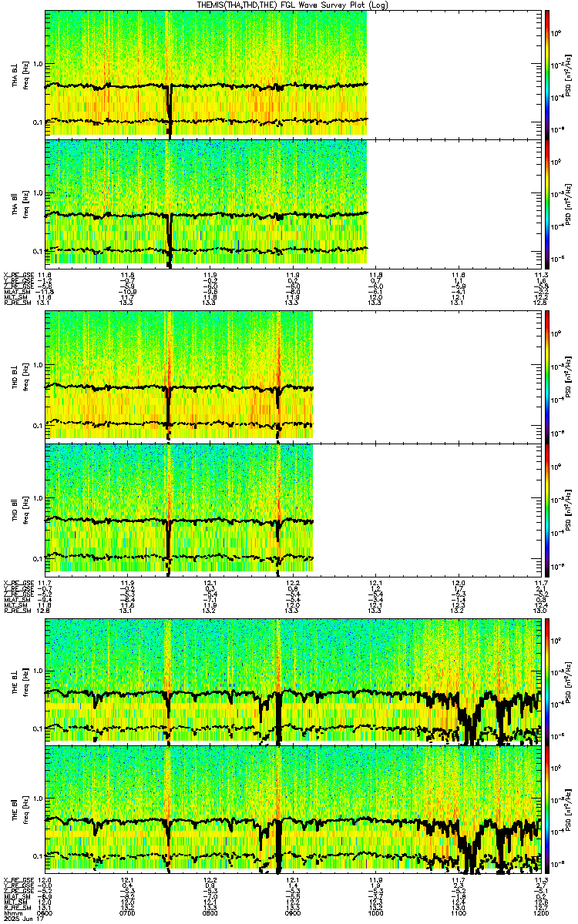
Task: Click the '0800' time tick label
Action: [x=210, y=913]
